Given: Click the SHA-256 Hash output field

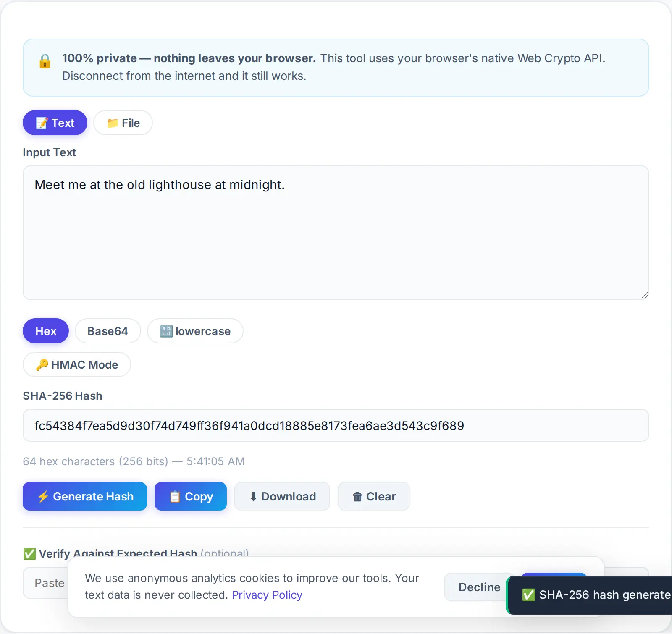Looking at the screenshot, I should click(x=336, y=425).
